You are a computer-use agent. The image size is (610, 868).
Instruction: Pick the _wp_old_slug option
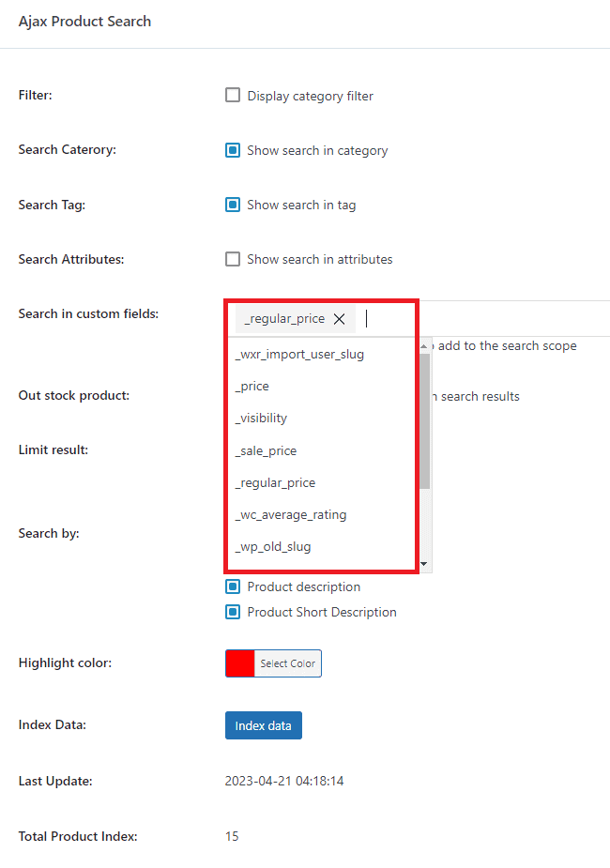click(273, 546)
